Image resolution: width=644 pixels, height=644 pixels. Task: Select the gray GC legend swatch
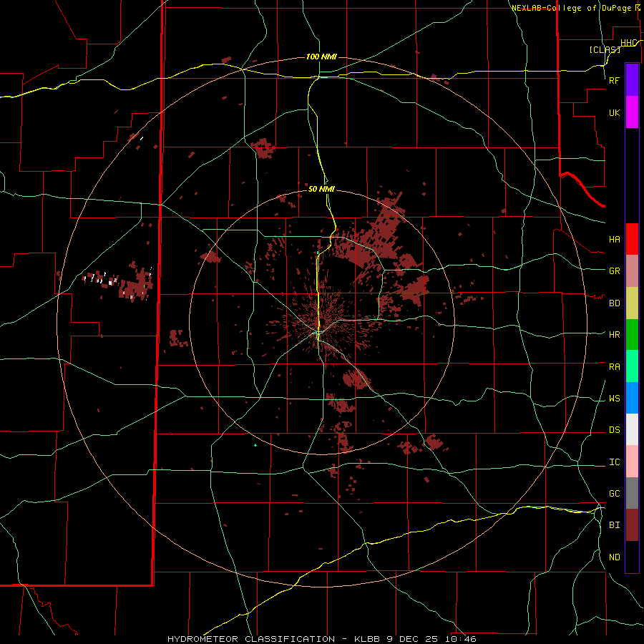click(x=632, y=493)
